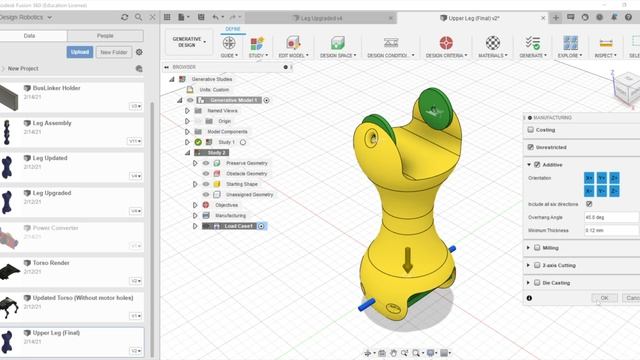Select the Pan hand tool in navigation bar
The image size is (640, 360).
pyautogui.click(x=393, y=353)
